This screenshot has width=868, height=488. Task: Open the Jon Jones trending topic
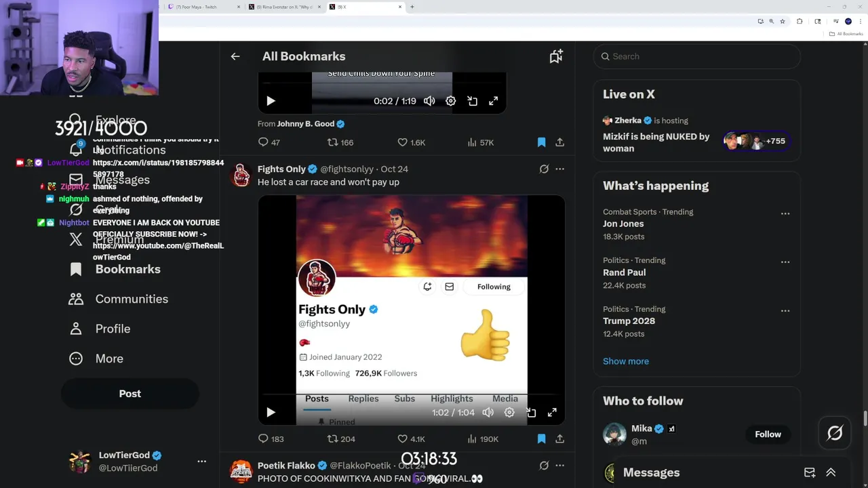623,224
